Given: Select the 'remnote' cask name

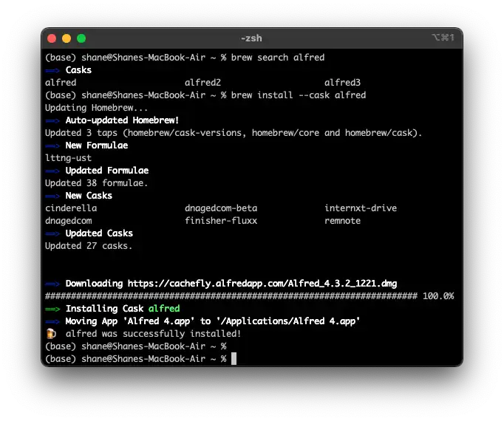Looking at the screenshot, I should (x=342, y=221).
